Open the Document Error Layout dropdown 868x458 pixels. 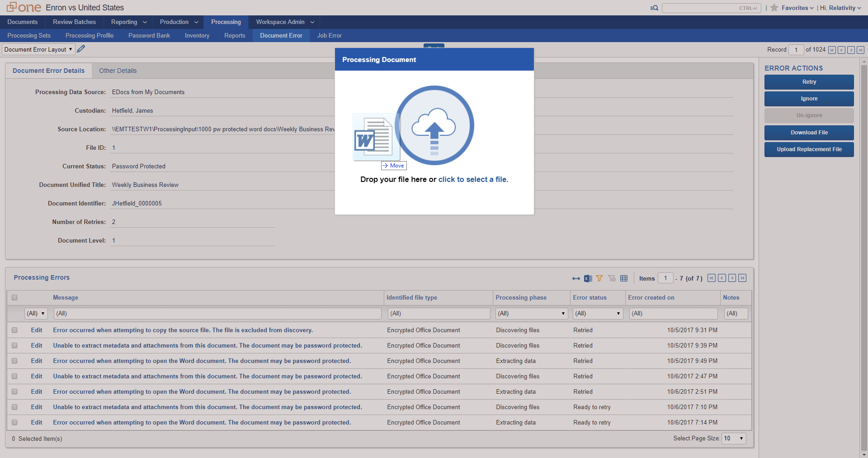coord(38,49)
